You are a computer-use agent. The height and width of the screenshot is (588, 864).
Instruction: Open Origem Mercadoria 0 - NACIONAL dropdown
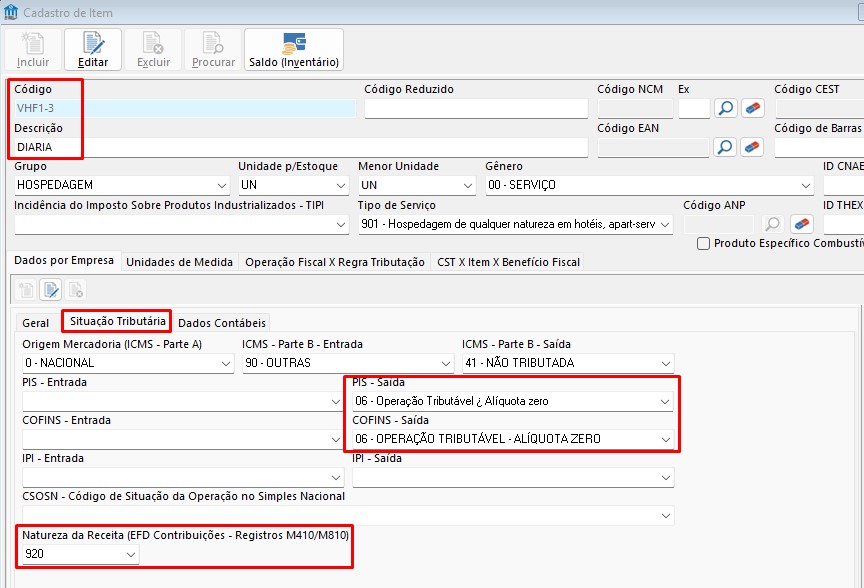[226, 364]
